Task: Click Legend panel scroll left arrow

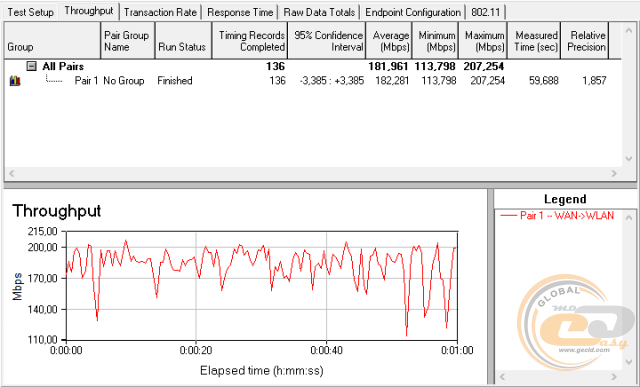Action: [503, 376]
